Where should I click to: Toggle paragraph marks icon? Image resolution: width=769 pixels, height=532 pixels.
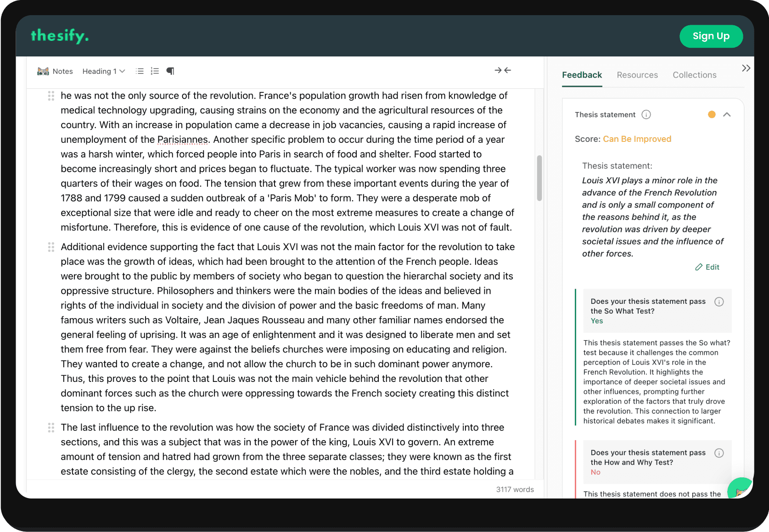(x=170, y=71)
